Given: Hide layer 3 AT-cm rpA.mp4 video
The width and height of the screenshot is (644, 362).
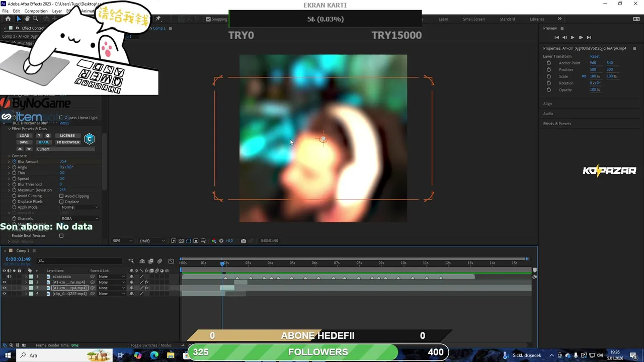Looking at the screenshot, I should 4,288.
